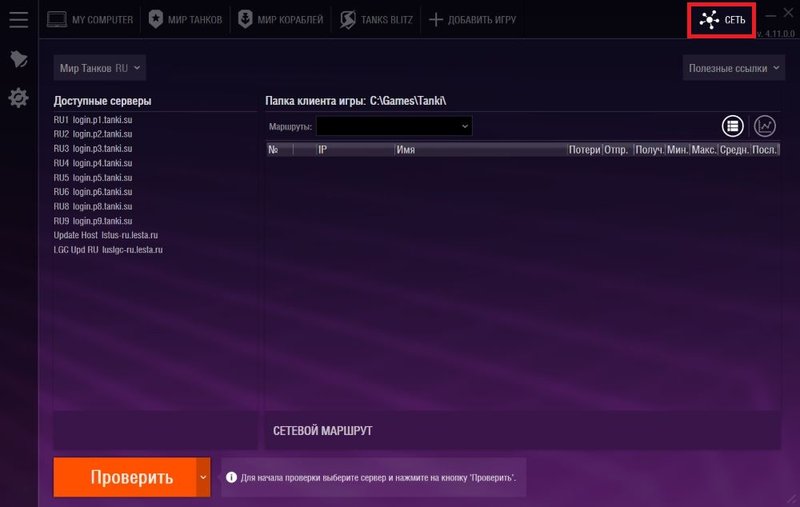Click the Потери column header
800x507 pixels.
(584, 149)
